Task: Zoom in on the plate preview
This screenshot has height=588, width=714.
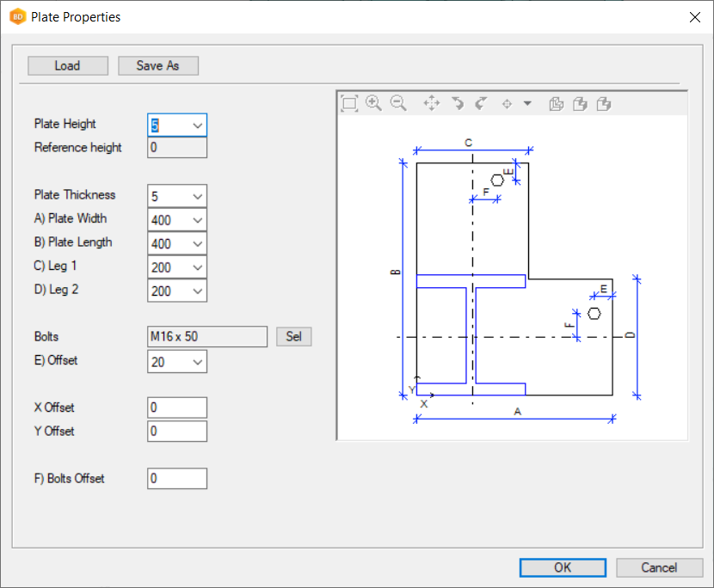Action: [x=373, y=103]
